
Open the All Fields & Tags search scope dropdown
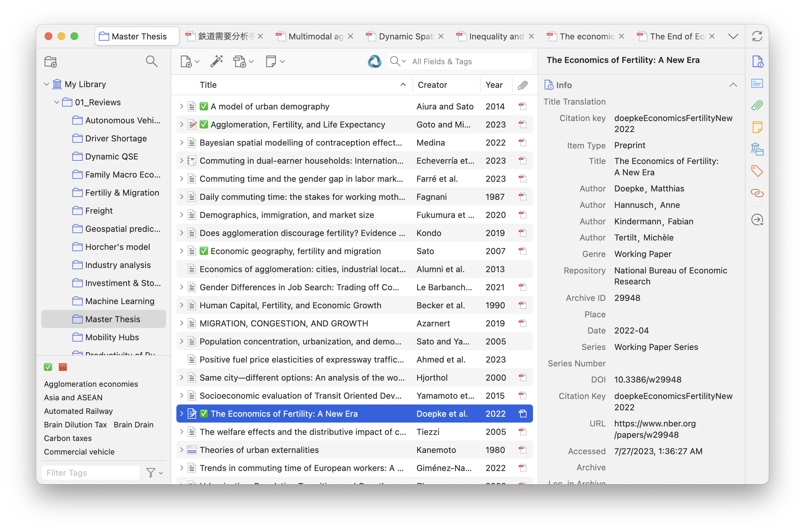(403, 61)
